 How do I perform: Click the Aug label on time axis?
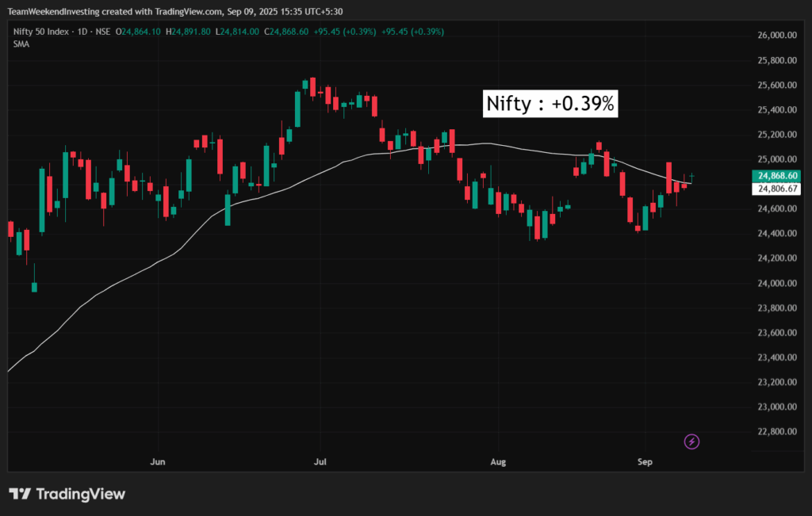[x=498, y=461]
